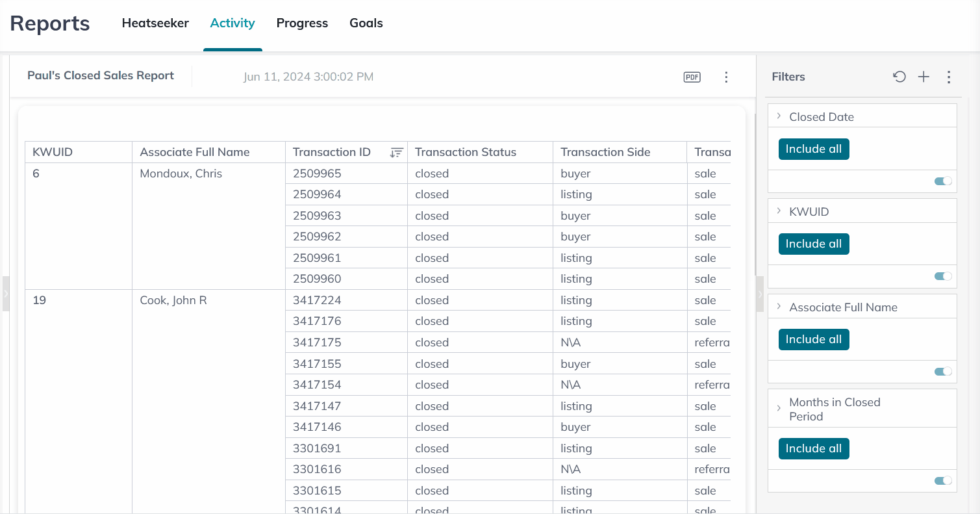
Task: Open report options three-dot menu
Action: (x=726, y=77)
